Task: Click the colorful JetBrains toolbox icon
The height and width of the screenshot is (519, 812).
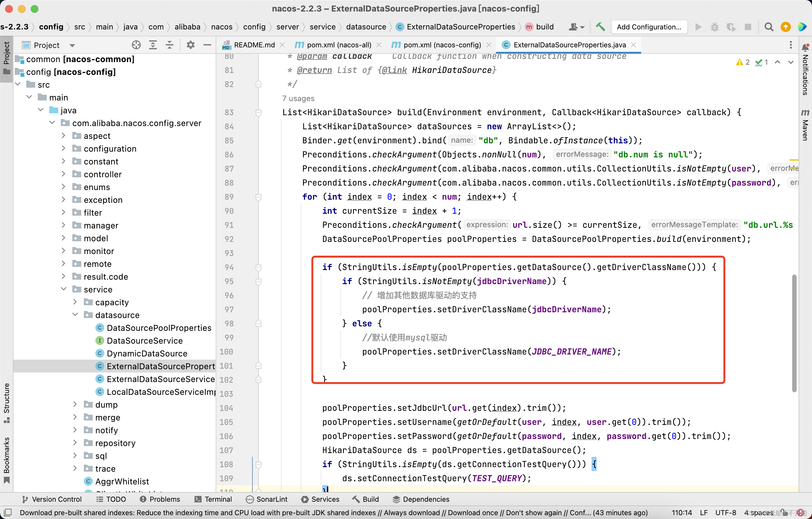Action: pos(802,27)
